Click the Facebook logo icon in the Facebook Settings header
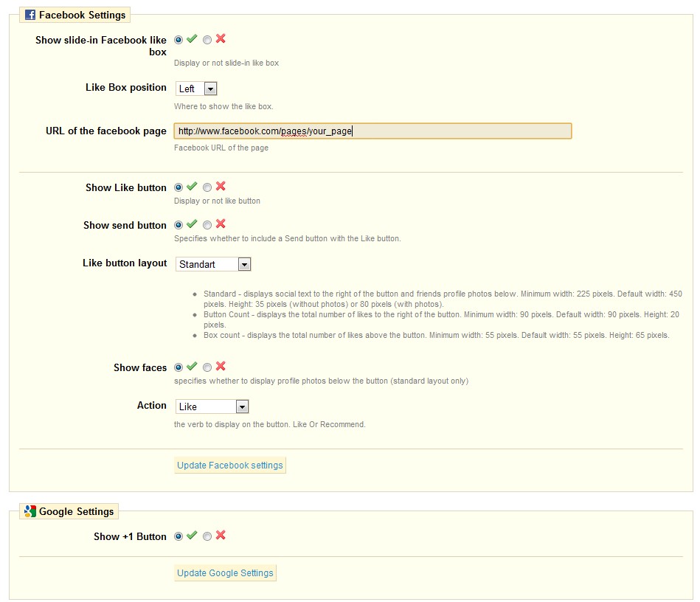The image size is (700, 602). tap(30, 15)
